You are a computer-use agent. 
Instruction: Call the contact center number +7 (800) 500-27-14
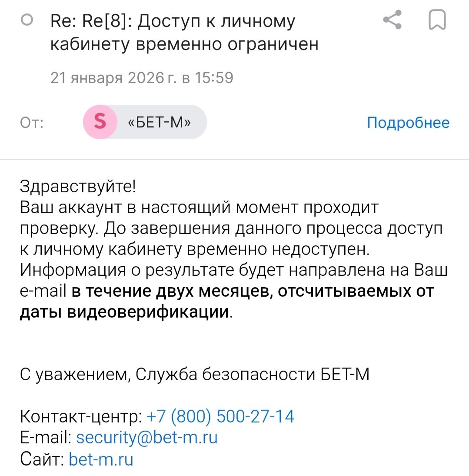pyautogui.click(x=221, y=416)
